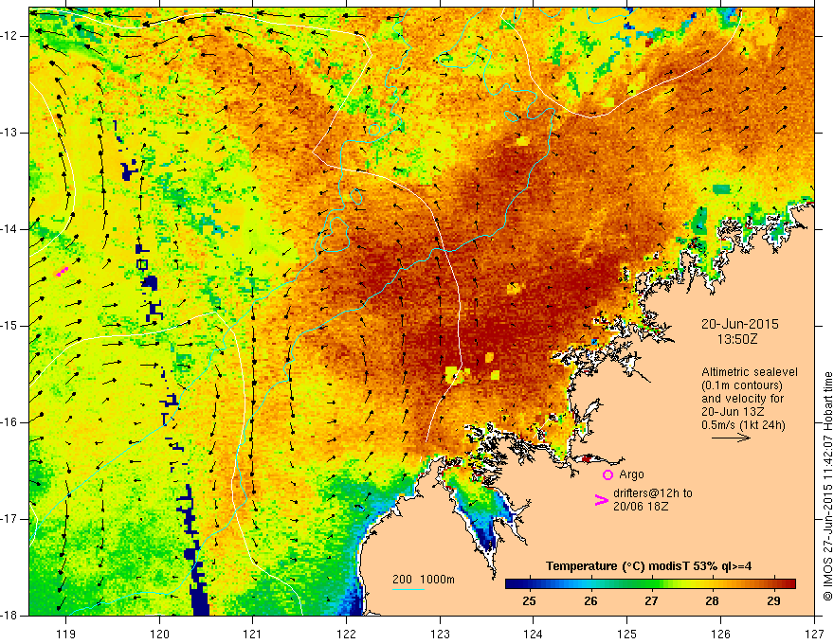This screenshot has height=644, width=834.
Task: Click the cyan 200/1000m depth contour legend line
Action: (408, 589)
